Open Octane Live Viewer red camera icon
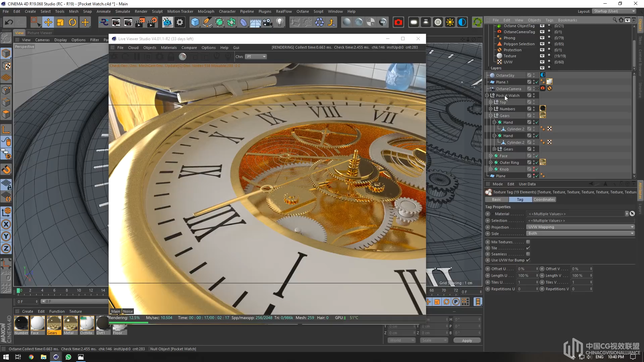Screen dimensions: 644x362 [x=398, y=22]
